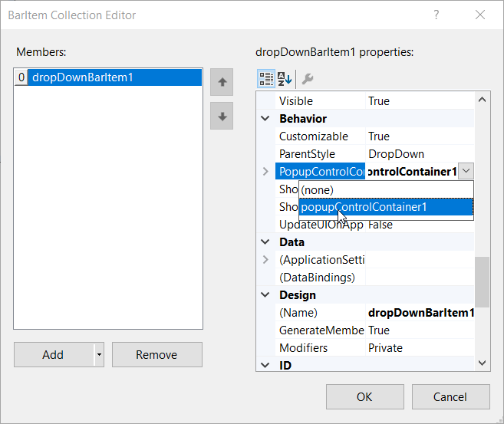The image size is (504, 424).
Task: Move member up with arrow button
Action: click(x=222, y=82)
